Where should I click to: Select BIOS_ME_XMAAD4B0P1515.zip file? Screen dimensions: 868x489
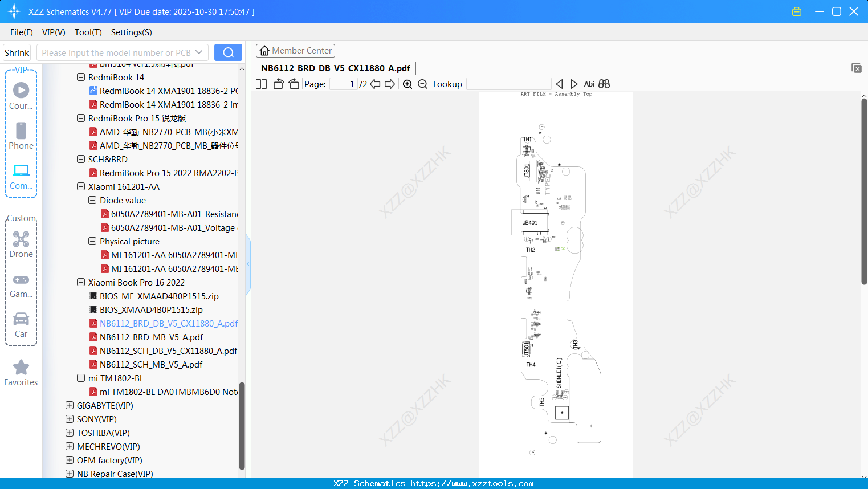click(x=159, y=296)
